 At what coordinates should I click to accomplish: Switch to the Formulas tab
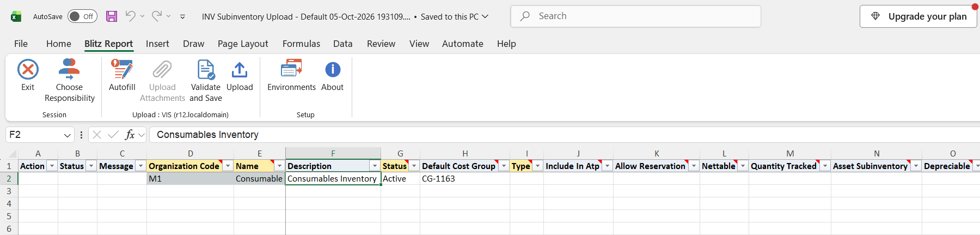click(301, 44)
